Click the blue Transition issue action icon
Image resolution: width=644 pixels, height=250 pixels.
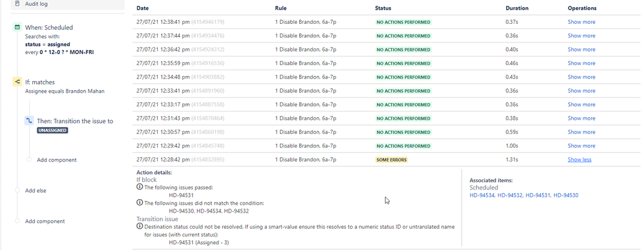pos(29,121)
